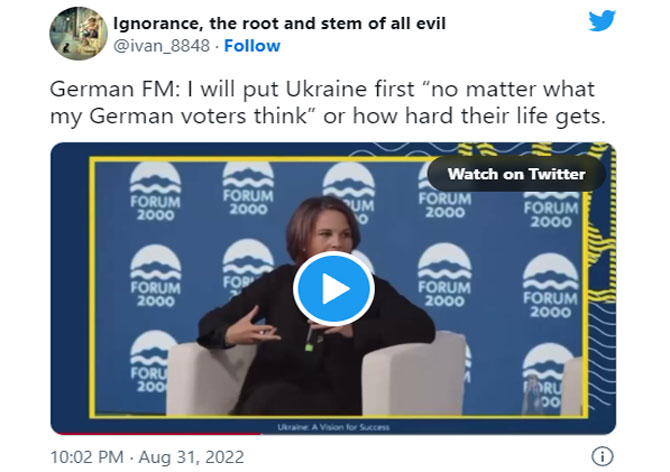The image size is (670, 472).
Task: Open the tweet info icon
Action: click(x=602, y=456)
